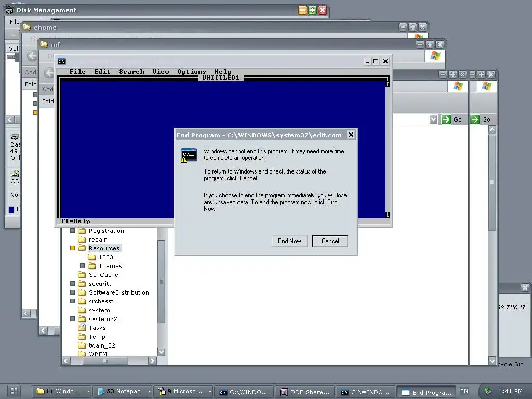Open the 53 Notepad taskbar group

point(123,391)
